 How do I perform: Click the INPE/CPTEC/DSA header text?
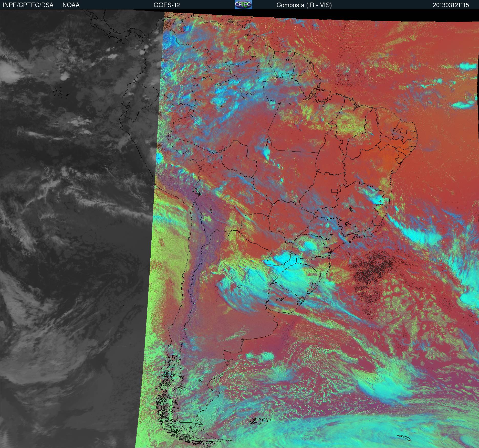28,5
